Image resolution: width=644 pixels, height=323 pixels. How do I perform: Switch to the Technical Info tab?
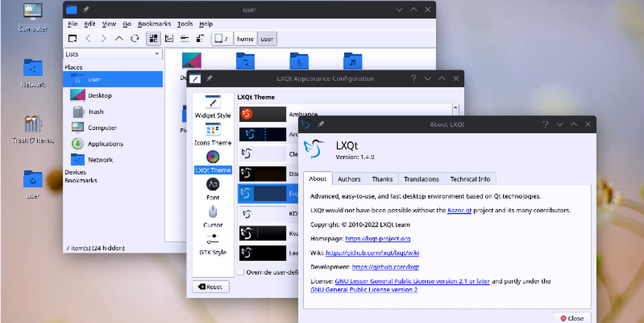470,179
